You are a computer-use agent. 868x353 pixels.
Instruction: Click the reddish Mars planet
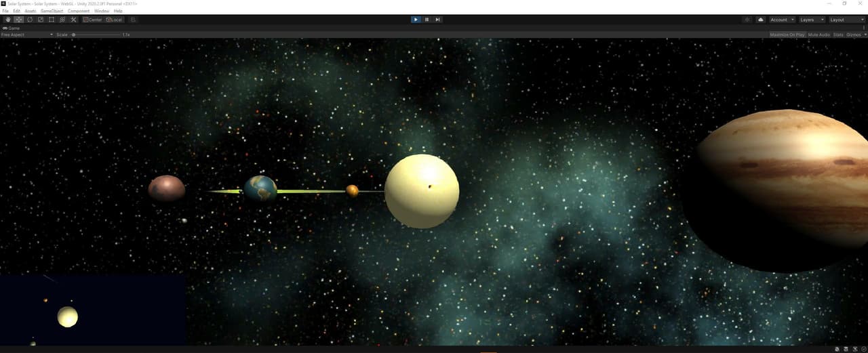click(x=167, y=188)
